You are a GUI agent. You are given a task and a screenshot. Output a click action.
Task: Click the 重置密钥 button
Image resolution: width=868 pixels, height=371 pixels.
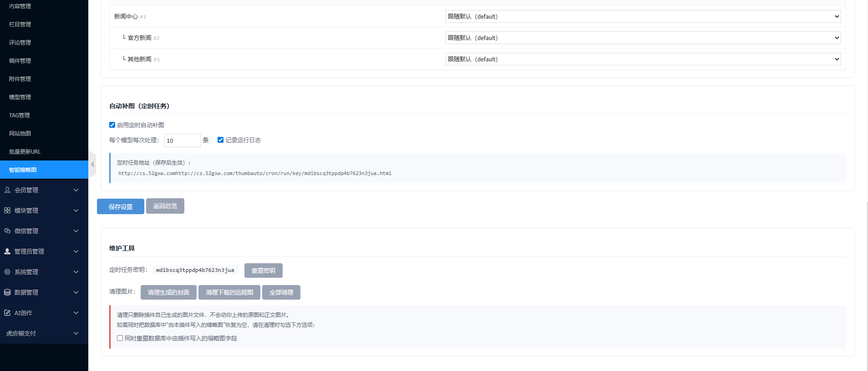tap(264, 271)
